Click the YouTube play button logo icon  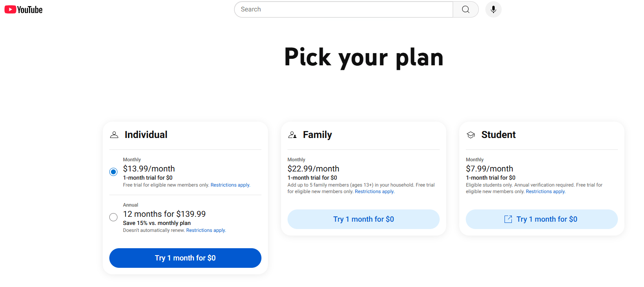[x=10, y=9]
